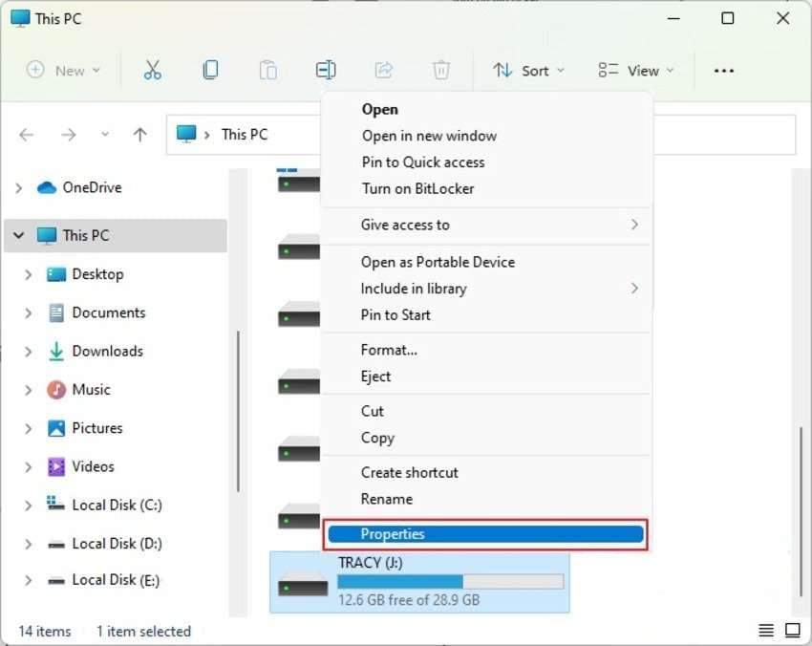Click the Copy toolbar icon
The height and width of the screenshot is (646, 812).
click(210, 70)
